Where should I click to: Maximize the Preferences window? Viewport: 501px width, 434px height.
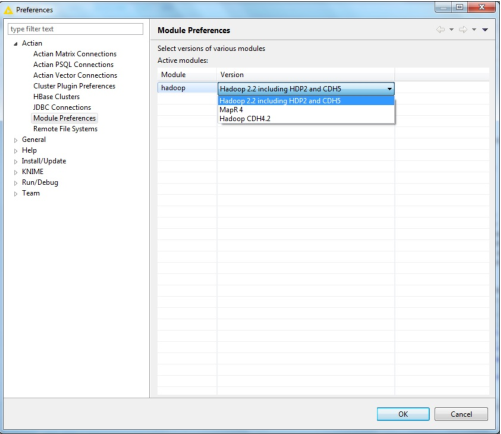pos(460,7)
